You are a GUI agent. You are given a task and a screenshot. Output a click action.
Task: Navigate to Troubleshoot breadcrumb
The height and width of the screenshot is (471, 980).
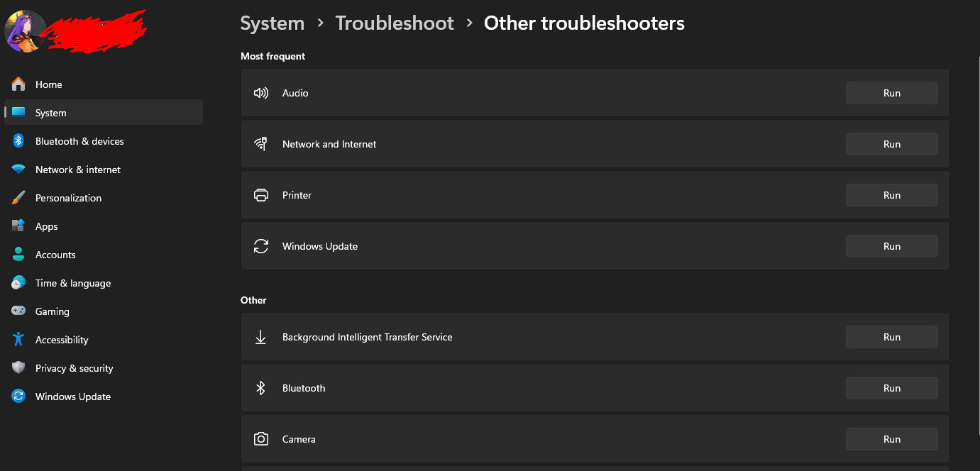(x=395, y=23)
